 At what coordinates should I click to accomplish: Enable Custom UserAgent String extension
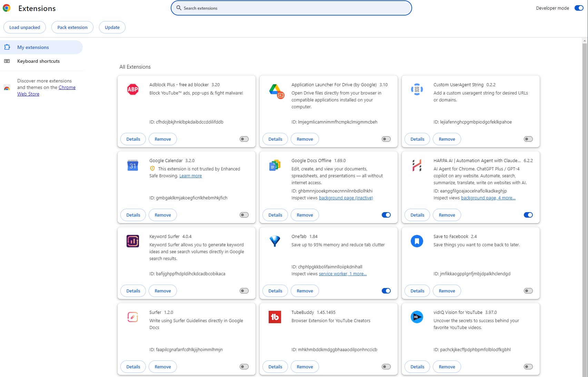tap(528, 139)
